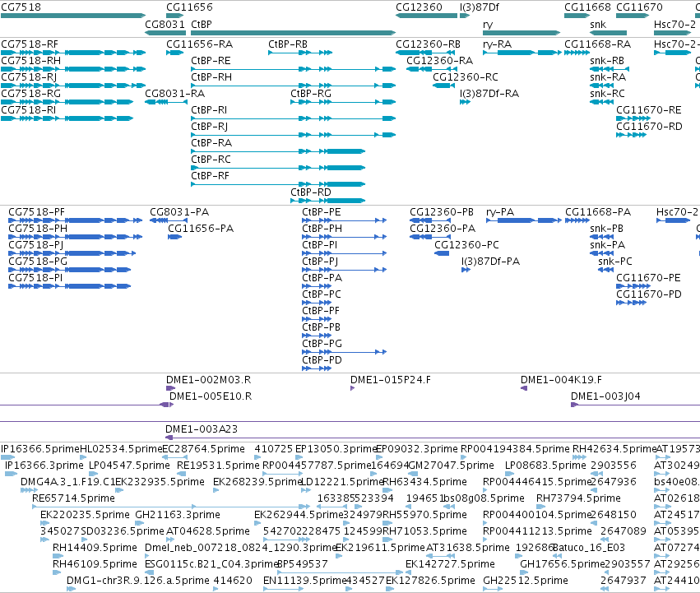Select transcript CtBP-RI
Image resolution: width=700 pixels, height=593 pixels.
pos(294,118)
